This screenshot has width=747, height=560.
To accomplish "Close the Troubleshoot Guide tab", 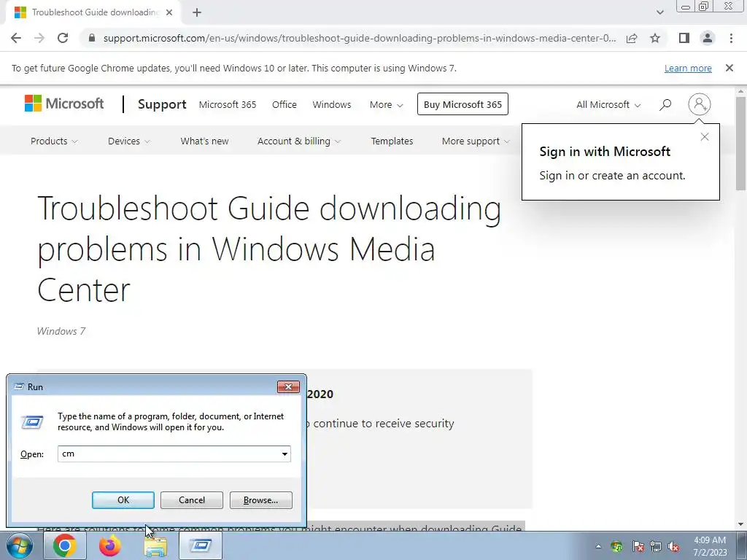I will [169, 13].
